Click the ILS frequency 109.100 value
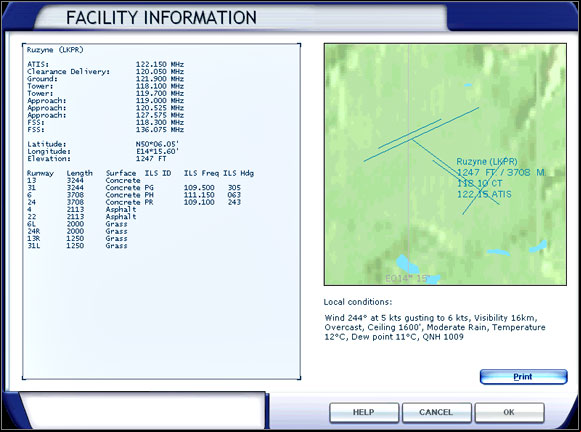The image size is (581, 432). pyautogui.click(x=199, y=202)
